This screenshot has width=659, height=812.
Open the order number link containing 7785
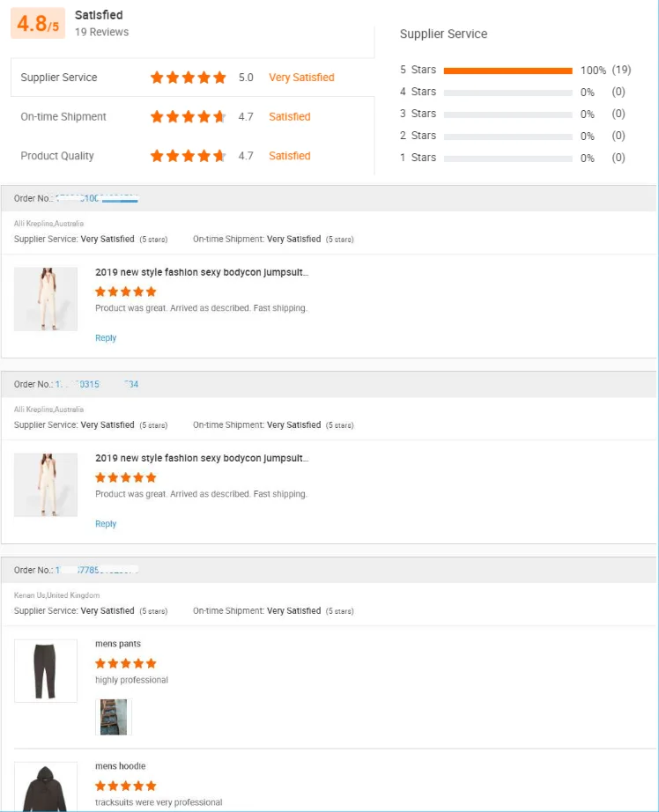pyautogui.click(x=97, y=570)
